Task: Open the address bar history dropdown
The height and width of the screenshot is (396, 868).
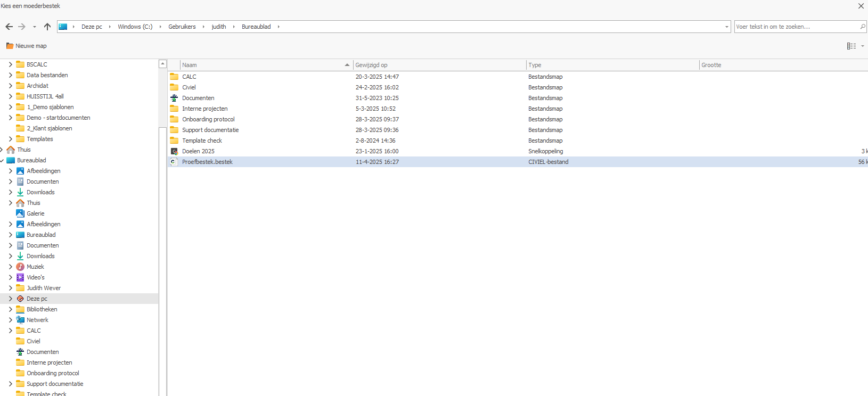Action: tap(727, 27)
